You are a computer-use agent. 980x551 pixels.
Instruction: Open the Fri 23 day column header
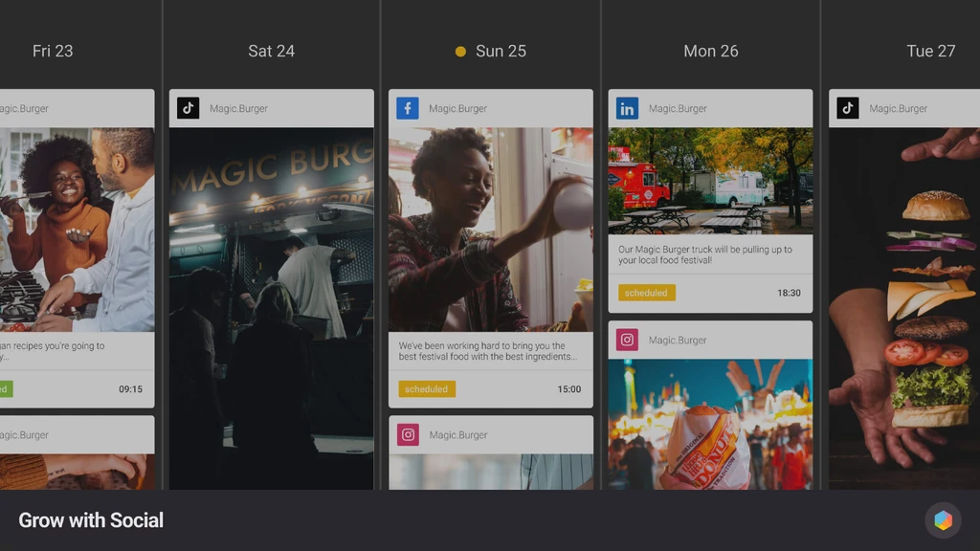53,51
